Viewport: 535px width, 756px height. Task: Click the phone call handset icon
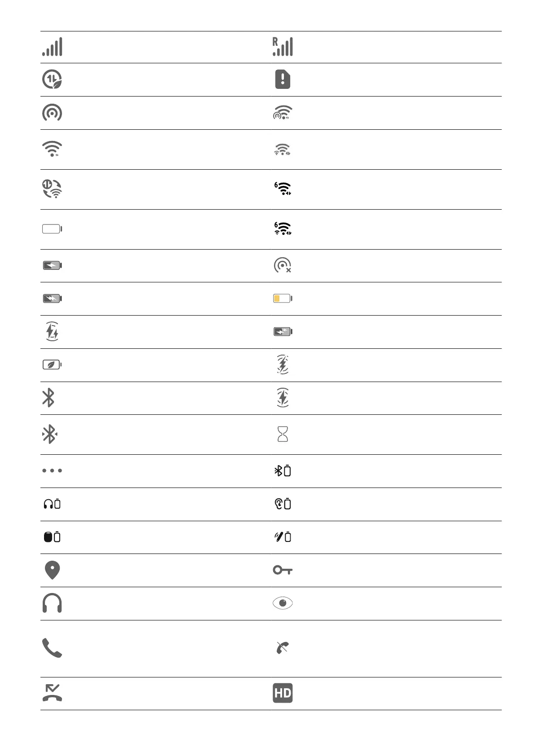point(52,648)
